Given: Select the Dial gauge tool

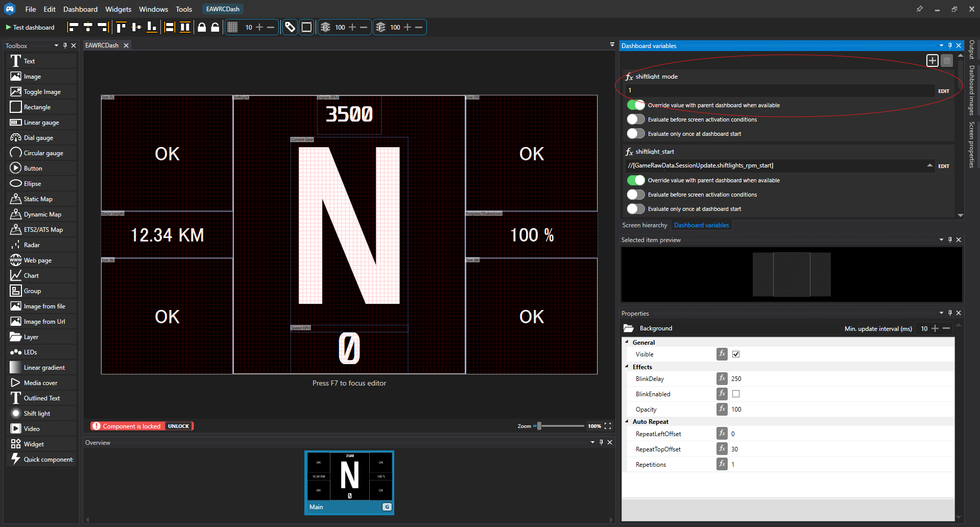Looking at the screenshot, I should pyautogui.click(x=42, y=138).
